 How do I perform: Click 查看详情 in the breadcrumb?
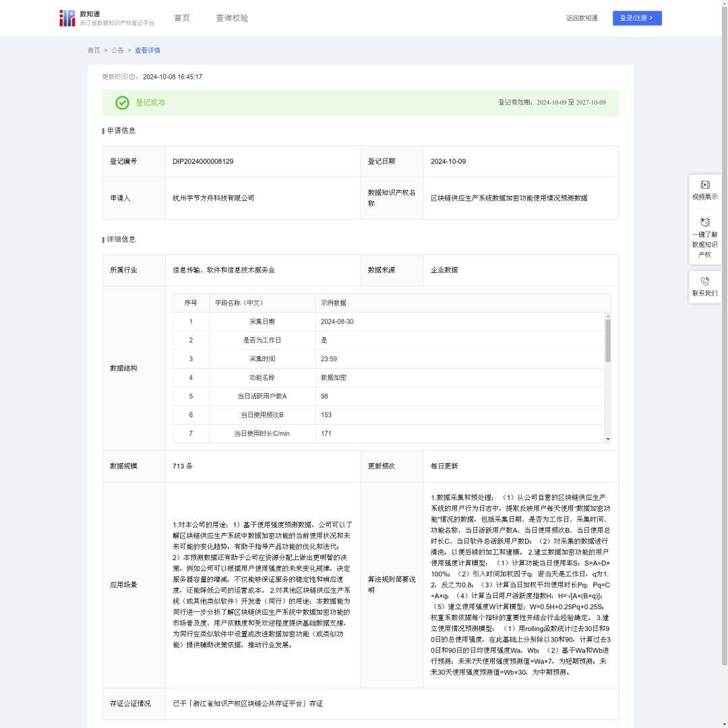tap(147, 50)
